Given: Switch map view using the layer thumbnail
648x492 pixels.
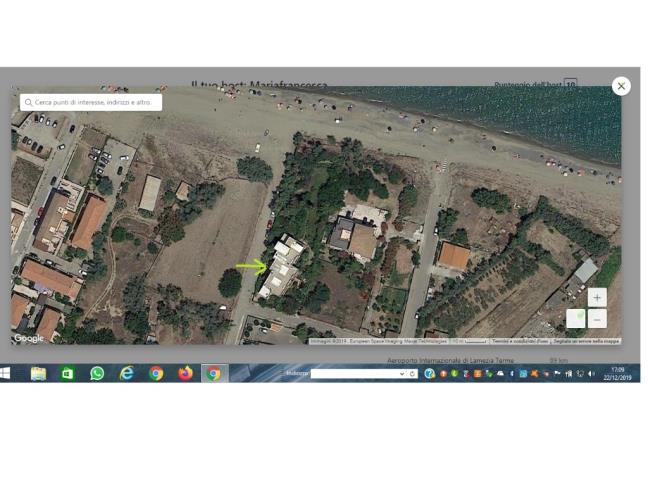Looking at the screenshot, I should coord(575,319).
